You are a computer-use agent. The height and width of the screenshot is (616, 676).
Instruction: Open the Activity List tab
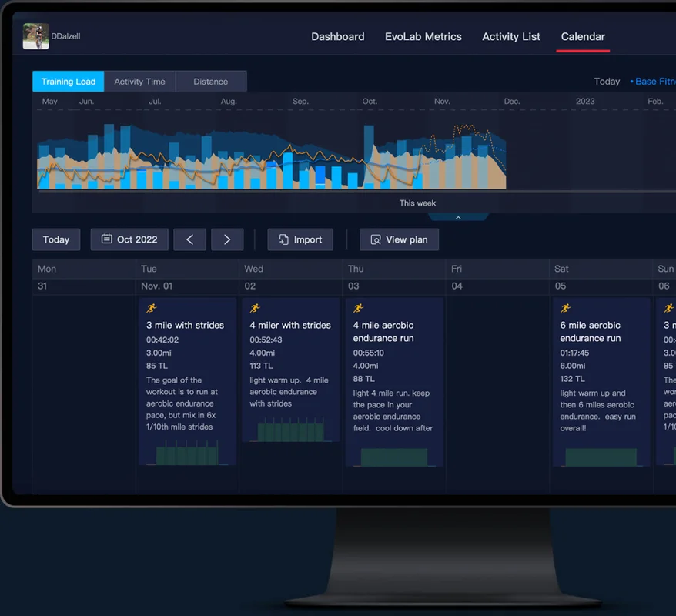tap(511, 36)
